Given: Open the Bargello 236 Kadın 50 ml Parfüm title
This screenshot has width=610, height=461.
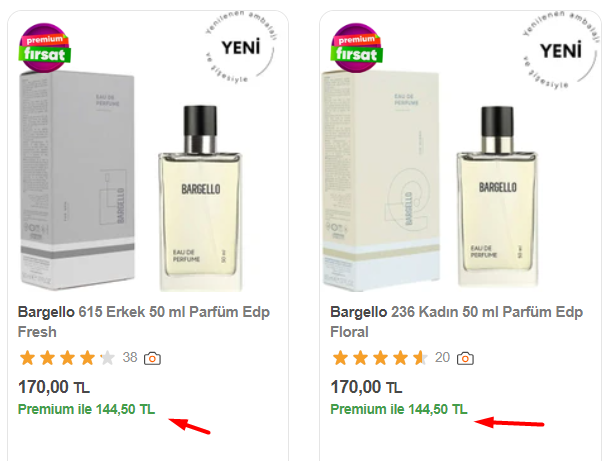Looking at the screenshot, I should pos(456,322).
